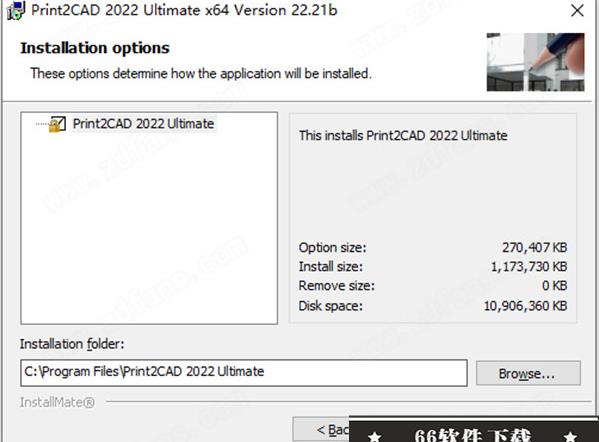Click the header banner building image
The width and height of the screenshot is (599, 442).
point(535,62)
